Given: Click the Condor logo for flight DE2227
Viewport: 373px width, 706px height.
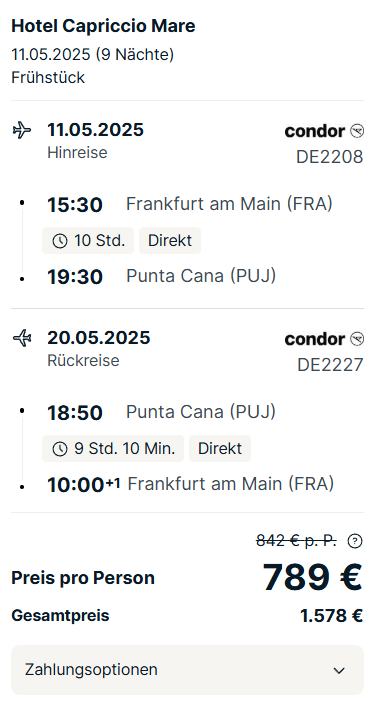Looking at the screenshot, I should coord(324,339).
